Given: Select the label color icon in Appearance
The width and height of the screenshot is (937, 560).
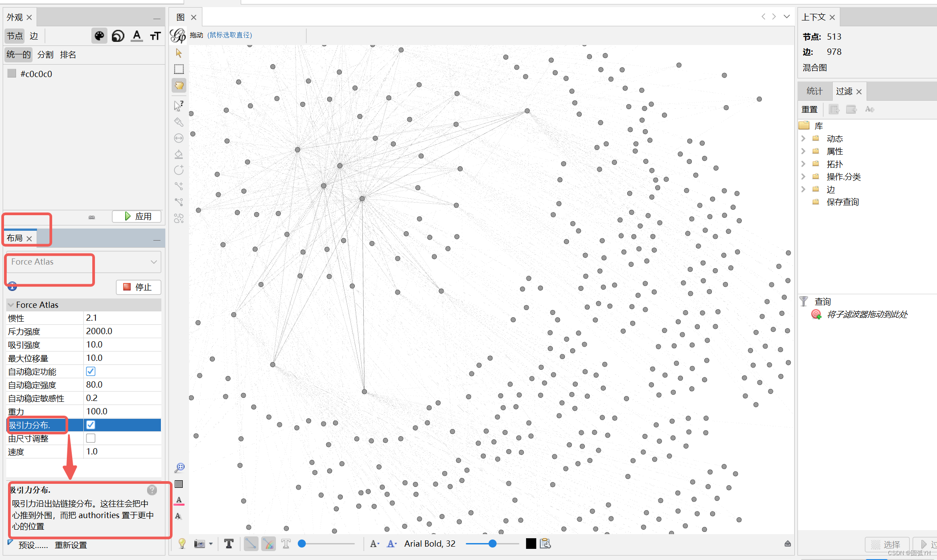Looking at the screenshot, I should [x=137, y=36].
